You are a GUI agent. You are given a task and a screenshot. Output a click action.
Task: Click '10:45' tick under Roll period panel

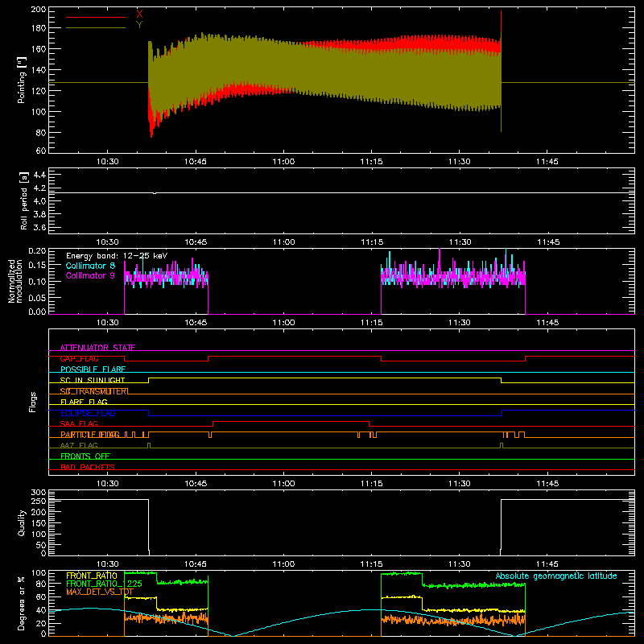coord(196,242)
